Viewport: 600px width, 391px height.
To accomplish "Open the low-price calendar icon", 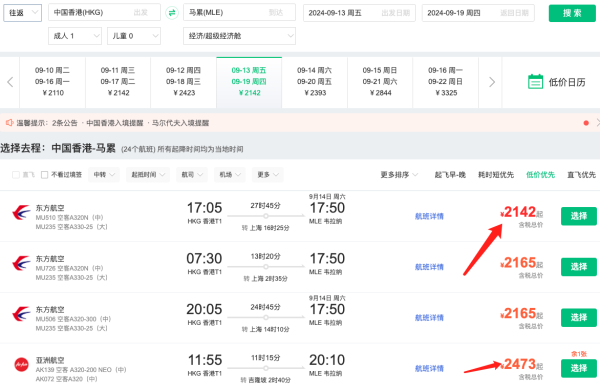I will pos(535,81).
